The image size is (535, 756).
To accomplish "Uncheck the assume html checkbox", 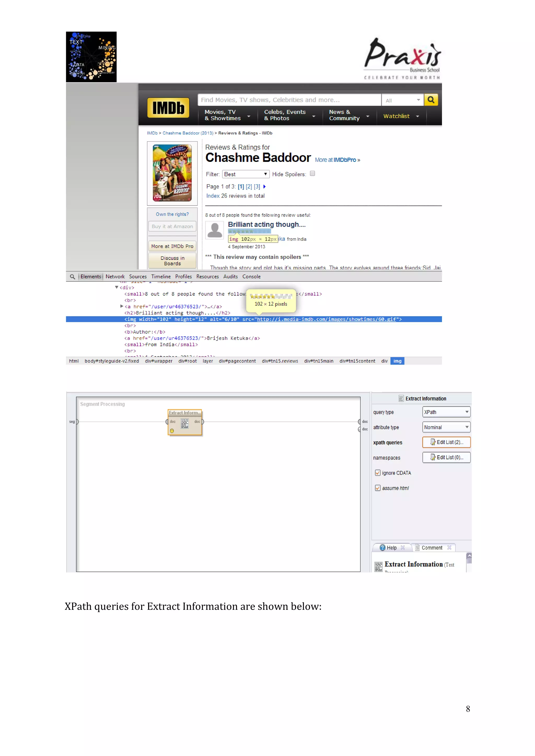I will point(377,488).
